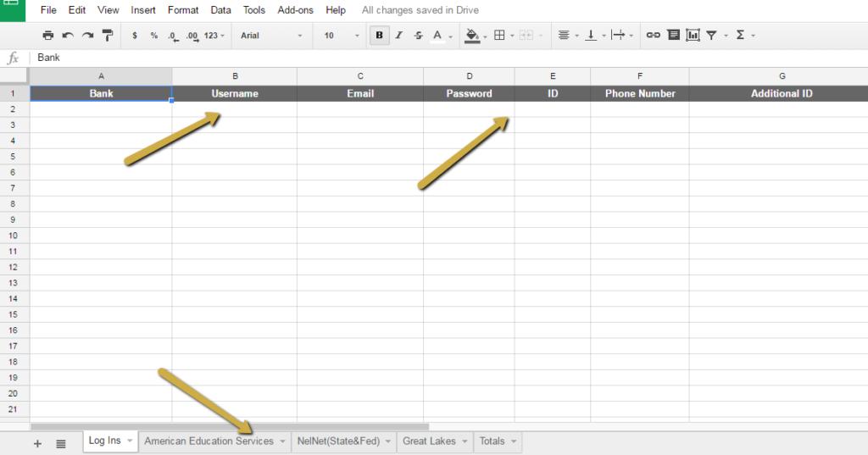Screen dimensions: 868x455
Task: Expand the functions dropdown arrow
Action: click(753, 36)
